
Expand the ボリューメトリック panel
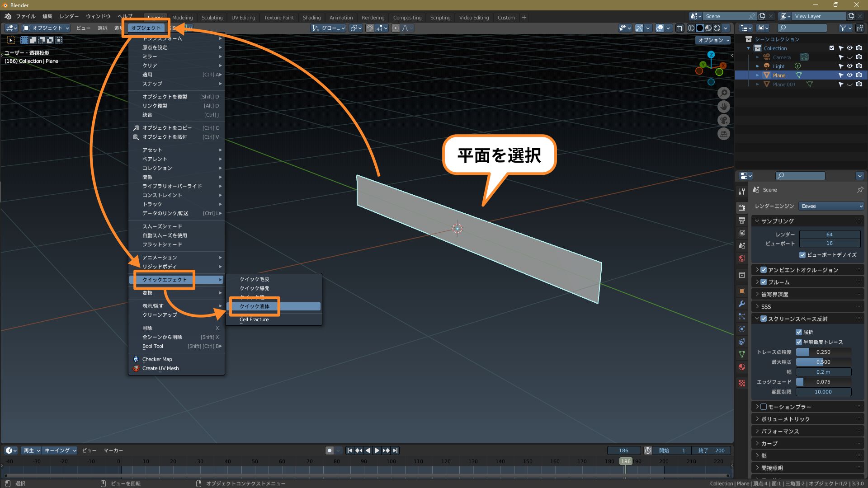click(x=785, y=419)
